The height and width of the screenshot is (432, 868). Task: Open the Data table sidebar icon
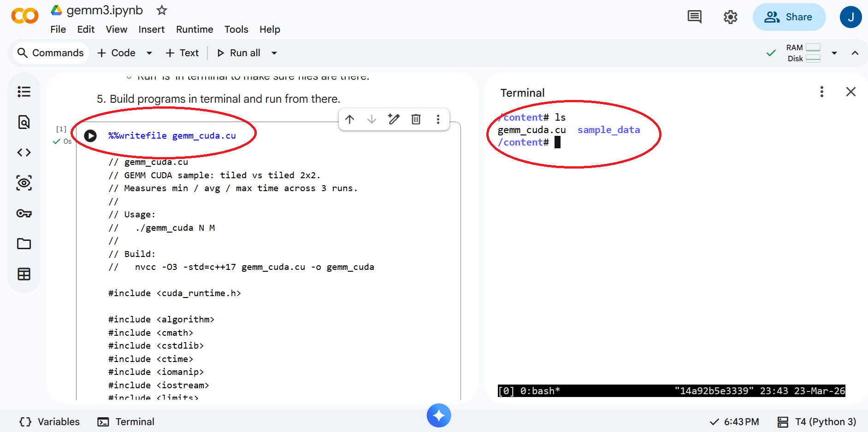24,274
